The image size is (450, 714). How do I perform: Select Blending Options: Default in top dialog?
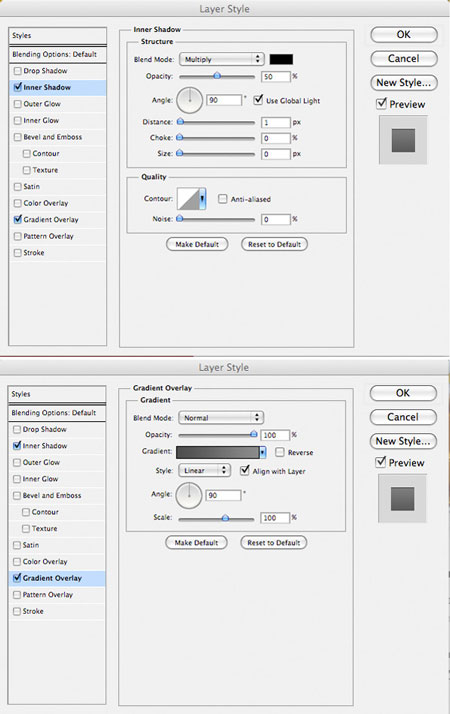(x=57, y=54)
